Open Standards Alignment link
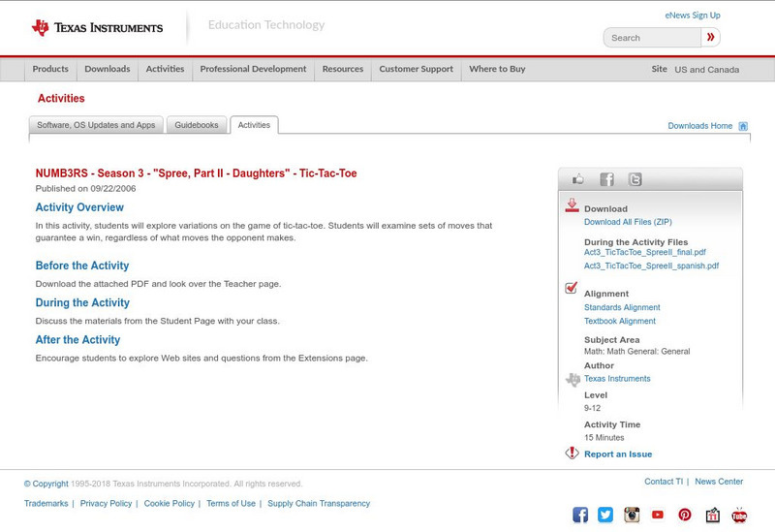775x532 pixels. tap(622, 307)
